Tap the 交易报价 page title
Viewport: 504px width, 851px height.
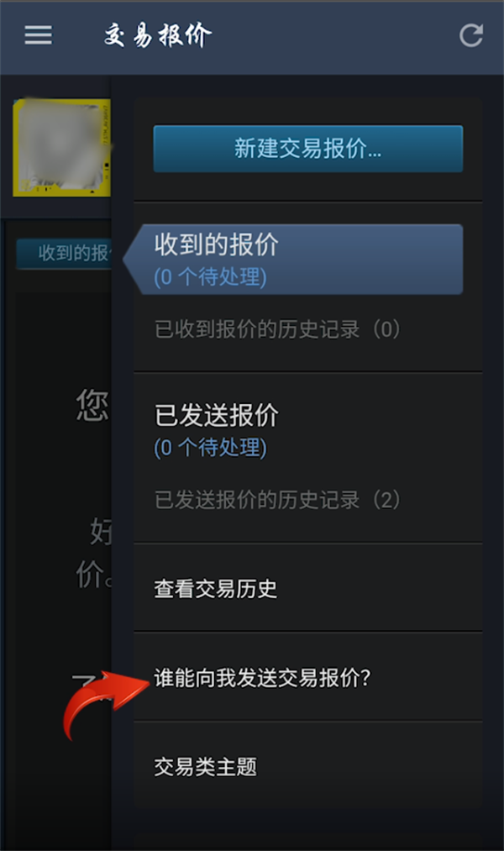click(157, 35)
